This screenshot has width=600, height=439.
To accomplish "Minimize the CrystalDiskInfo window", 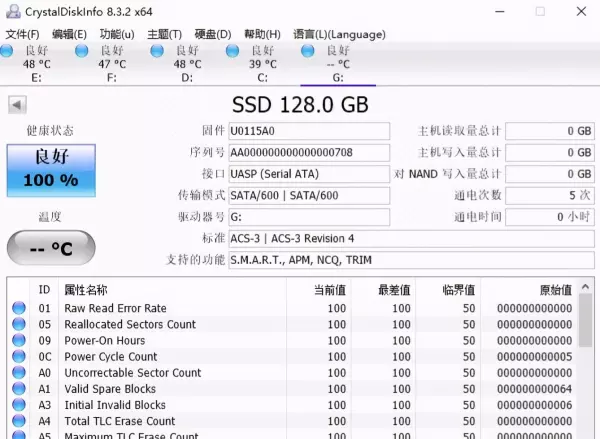I will [500, 11].
